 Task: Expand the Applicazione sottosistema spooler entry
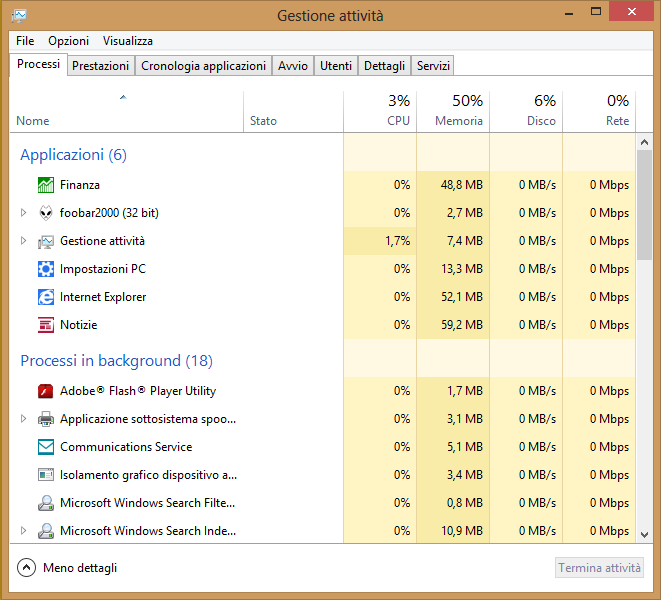pyautogui.click(x=24, y=419)
